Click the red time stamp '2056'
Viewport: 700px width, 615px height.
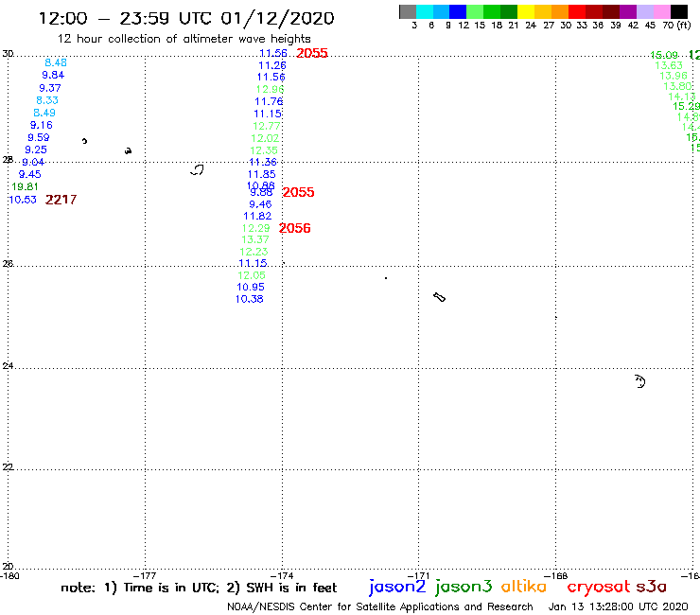294,228
